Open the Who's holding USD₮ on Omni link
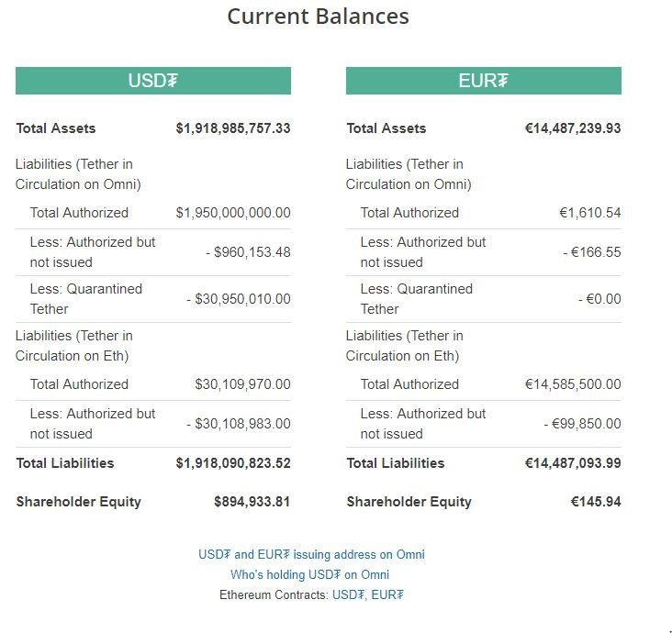The image size is (672, 633). 310,574
